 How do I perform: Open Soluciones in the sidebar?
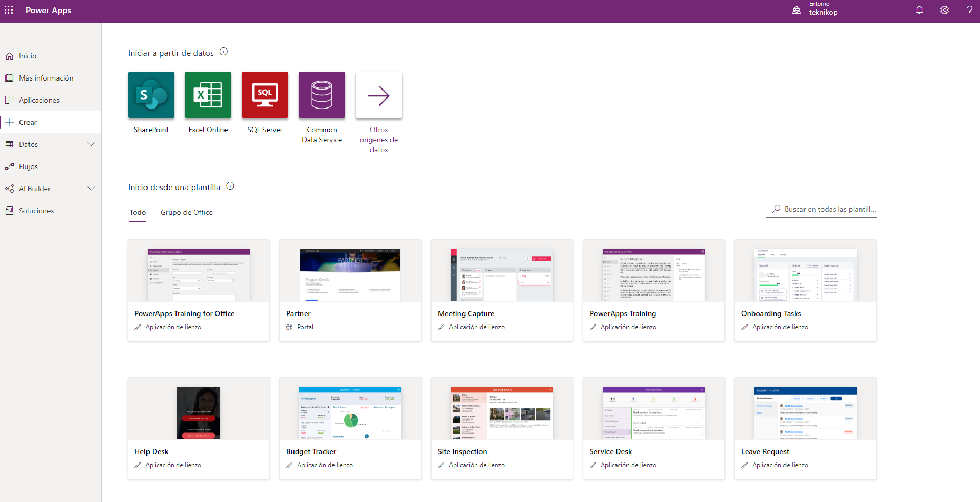[51, 211]
